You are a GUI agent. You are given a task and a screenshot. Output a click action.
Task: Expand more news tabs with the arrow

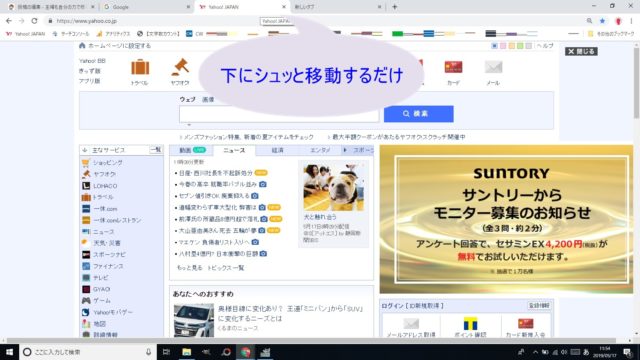point(345,150)
